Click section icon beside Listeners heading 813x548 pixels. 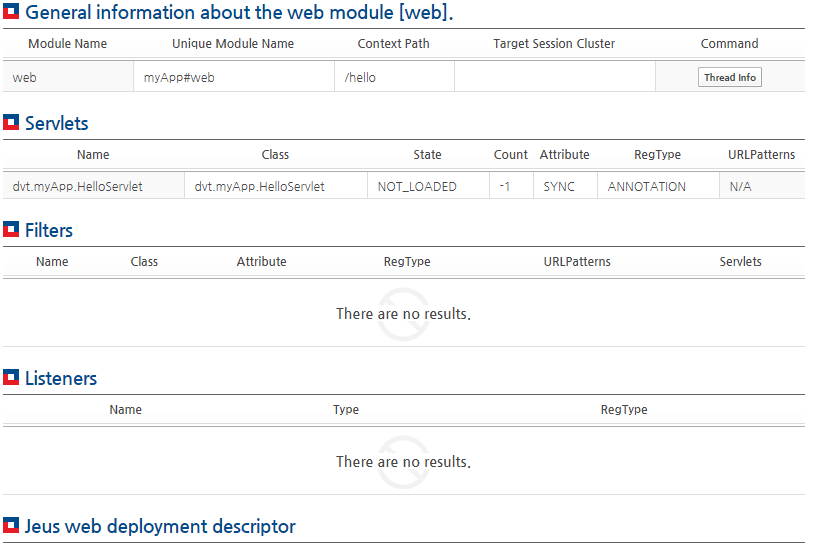(11, 377)
